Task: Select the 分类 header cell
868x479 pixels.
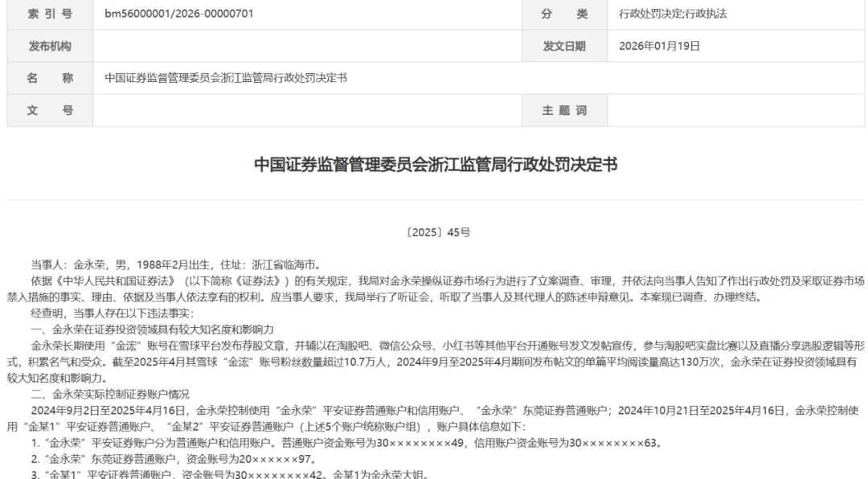Action: coord(564,14)
